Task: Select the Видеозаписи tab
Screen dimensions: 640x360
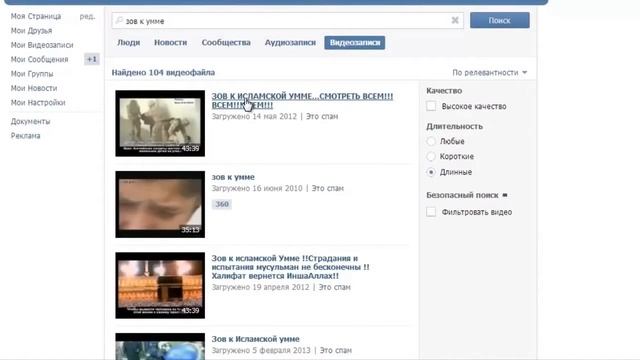Action: click(x=355, y=42)
